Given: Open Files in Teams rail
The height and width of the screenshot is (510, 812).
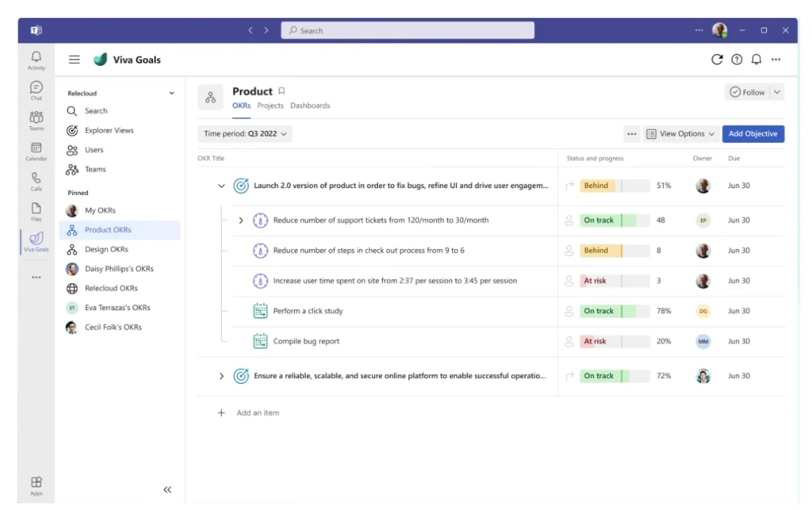Looking at the screenshot, I should 36,212.
